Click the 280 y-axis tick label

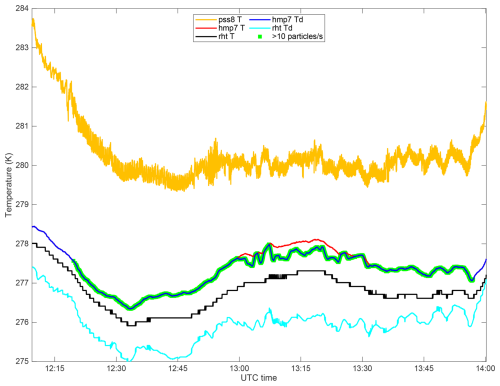point(22,165)
